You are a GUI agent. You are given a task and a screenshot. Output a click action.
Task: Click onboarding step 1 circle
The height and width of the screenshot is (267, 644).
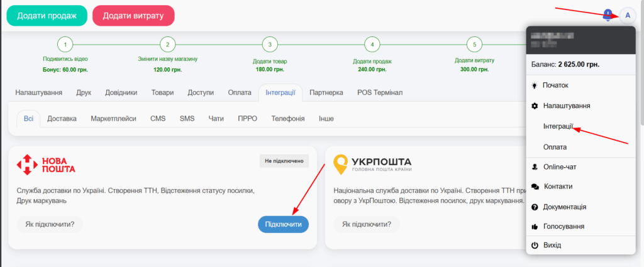tap(65, 45)
